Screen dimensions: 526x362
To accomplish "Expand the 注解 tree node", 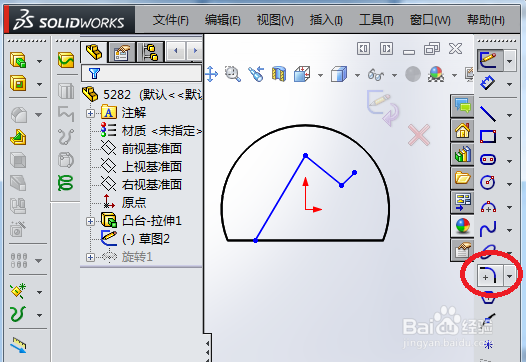I will click(x=90, y=113).
